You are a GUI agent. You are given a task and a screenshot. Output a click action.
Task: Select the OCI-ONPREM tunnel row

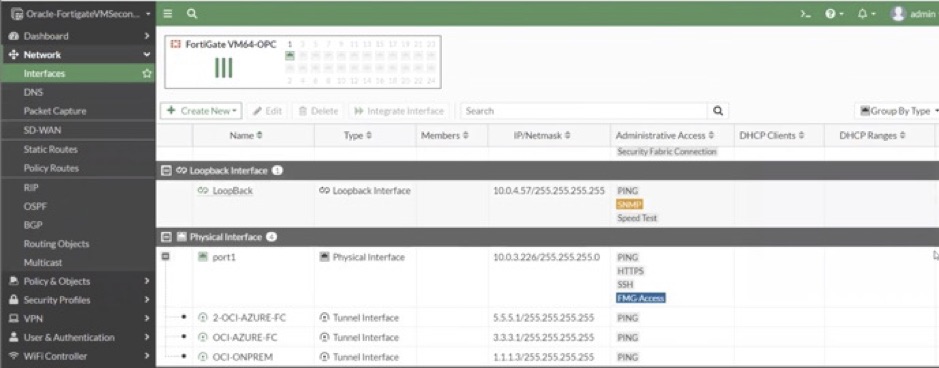point(547,357)
